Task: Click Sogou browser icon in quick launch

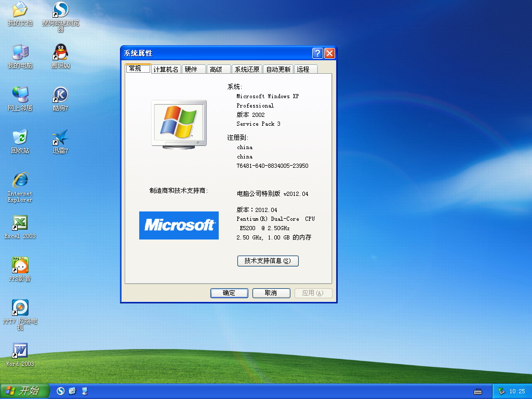Action: [61, 391]
